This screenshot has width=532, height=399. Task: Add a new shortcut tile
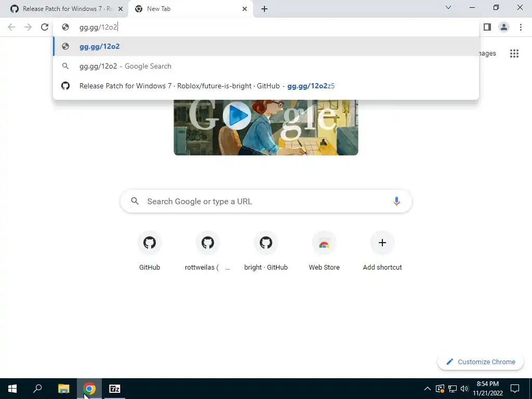[x=382, y=251]
